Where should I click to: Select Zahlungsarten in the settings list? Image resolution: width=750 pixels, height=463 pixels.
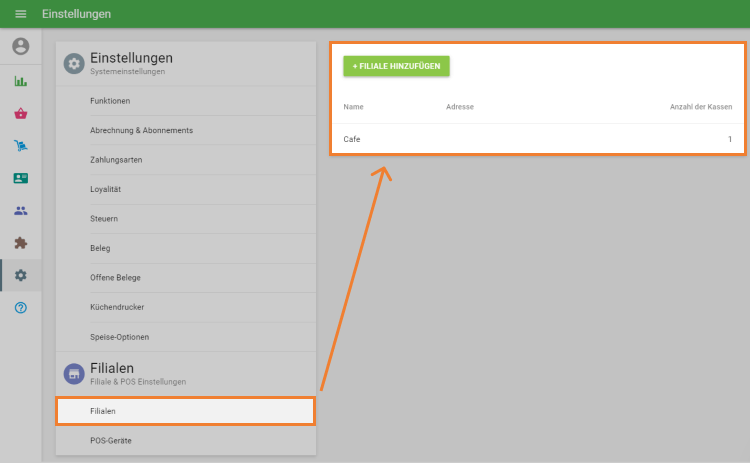[116, 160]
